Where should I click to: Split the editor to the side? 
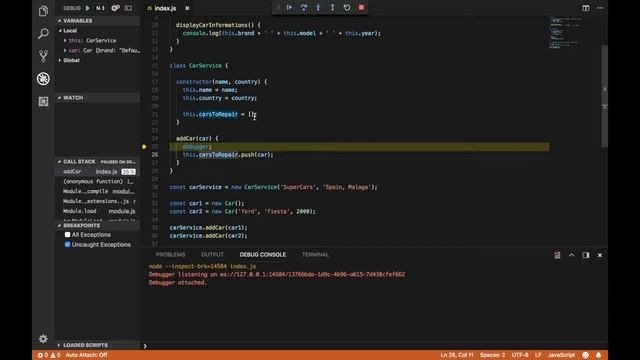click(586, 8)
